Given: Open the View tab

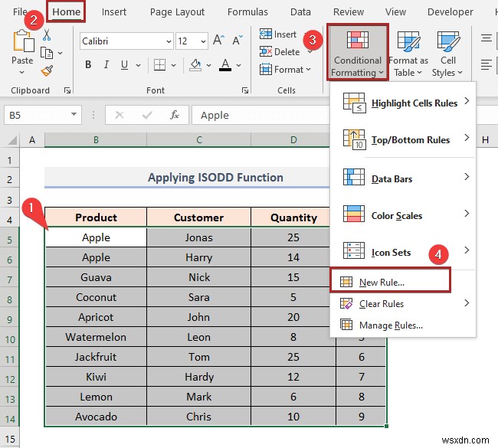Looking at the screenshot, I should pyautogui.click(x=395, y=12).
